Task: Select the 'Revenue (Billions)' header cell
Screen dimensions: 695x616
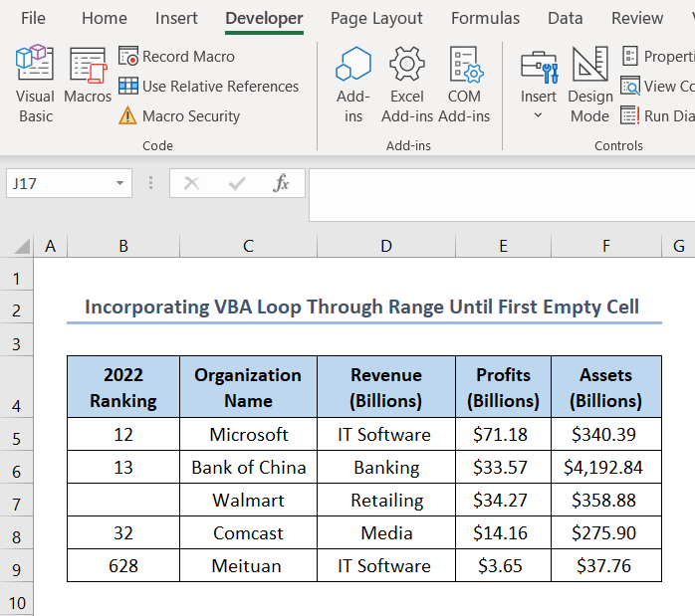Action: [x=386, y=387]
